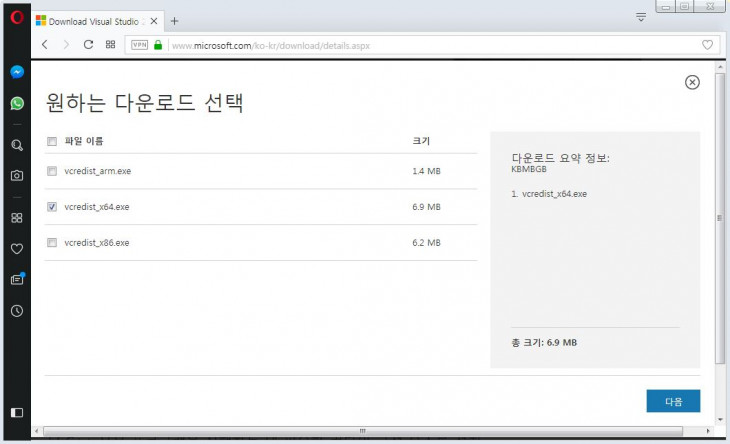This screenshot has width=730, height=444.
Task: Open bookmarks heart in sidebar
Action: [x=17, y=249]
